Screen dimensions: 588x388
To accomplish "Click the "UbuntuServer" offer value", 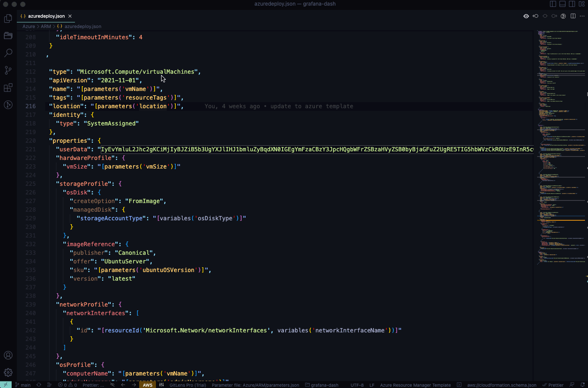I will 125,261.
